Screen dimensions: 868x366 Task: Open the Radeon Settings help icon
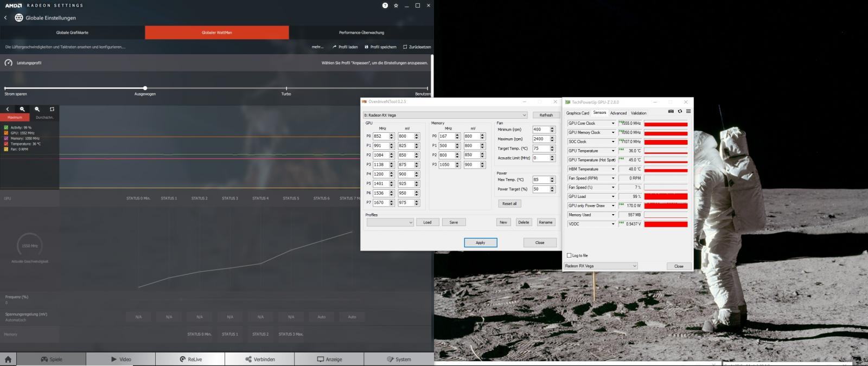coord(385,5)
